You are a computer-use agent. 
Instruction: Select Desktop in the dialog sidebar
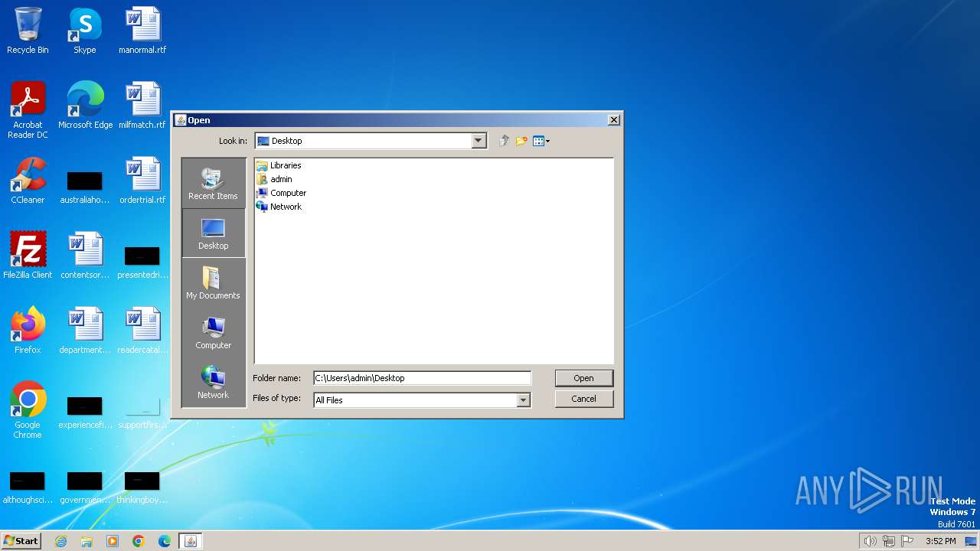coord(213,233)
